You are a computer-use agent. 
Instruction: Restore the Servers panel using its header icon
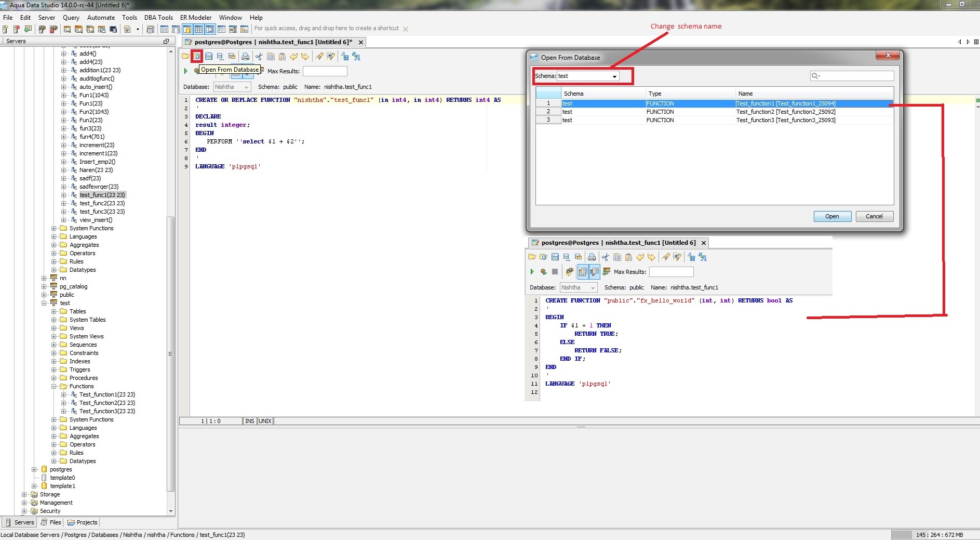pyautogui.click(x=166, y=41)
